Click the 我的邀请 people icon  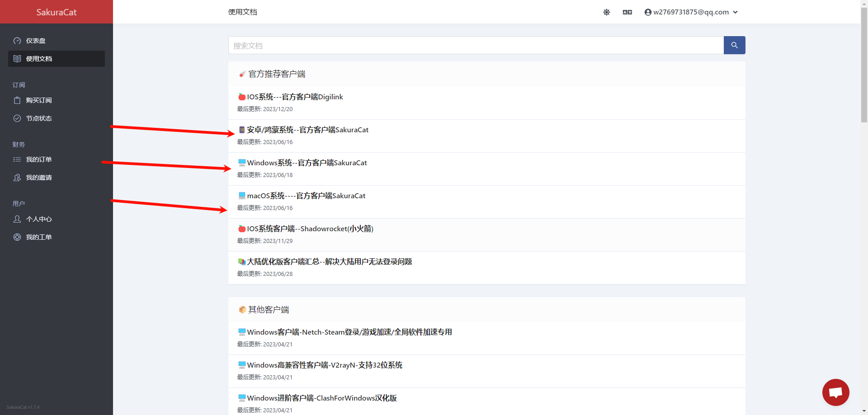tap(17, 177)
